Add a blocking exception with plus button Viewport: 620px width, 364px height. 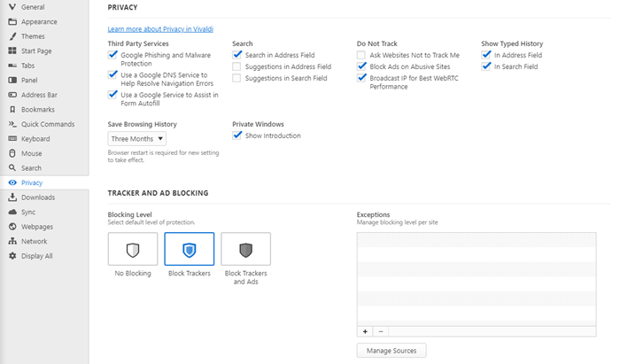point(365,331)
